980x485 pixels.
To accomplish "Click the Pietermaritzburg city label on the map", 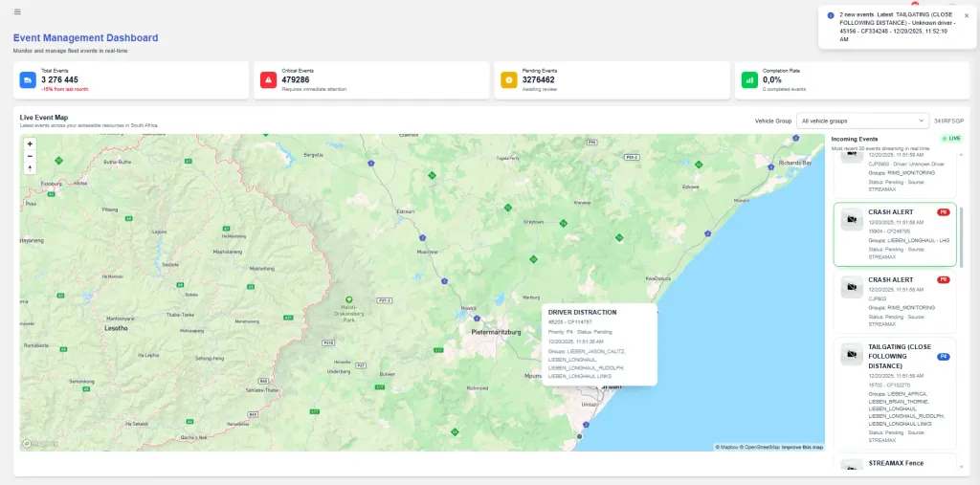I will (x=496, y=332).
